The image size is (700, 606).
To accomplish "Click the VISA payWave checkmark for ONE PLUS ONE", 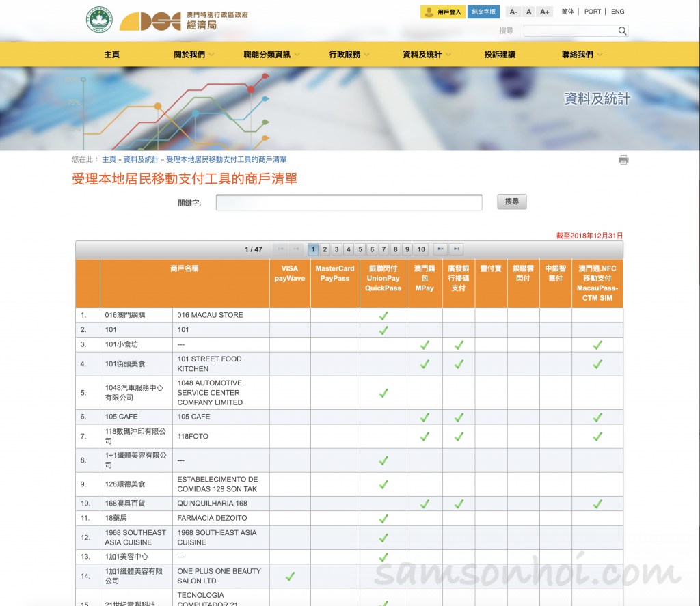I will click(x=290, y=577).
